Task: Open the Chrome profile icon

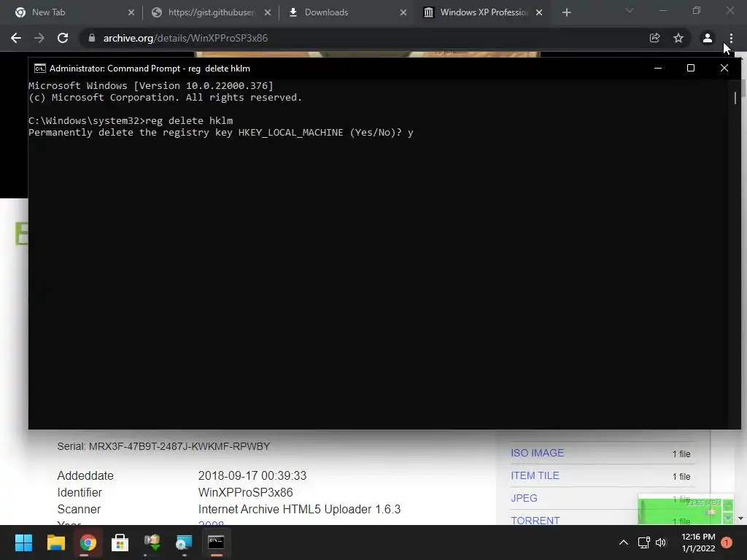Action: pyautogui.click(x=708, y=38)
